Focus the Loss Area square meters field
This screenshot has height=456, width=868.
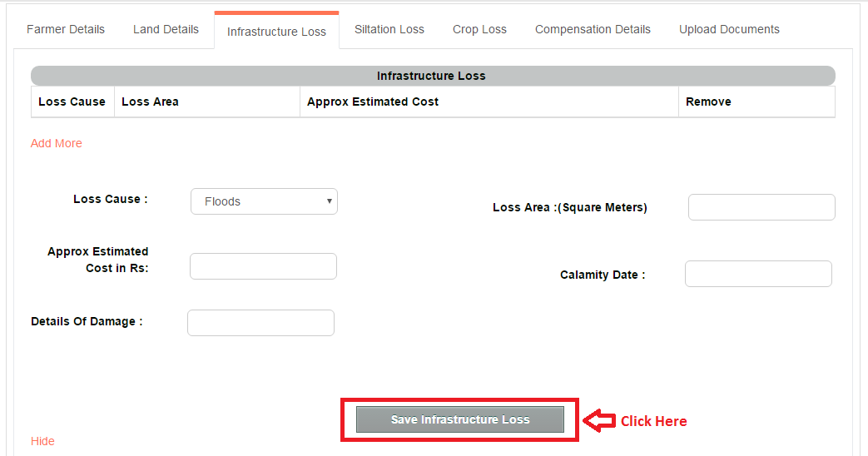click(x=761, y=207)
